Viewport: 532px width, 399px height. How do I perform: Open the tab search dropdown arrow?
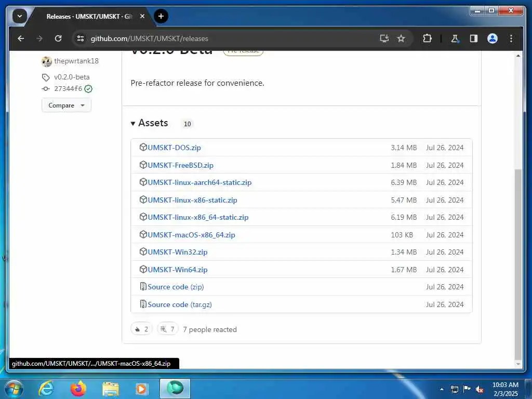click(20, 16)
